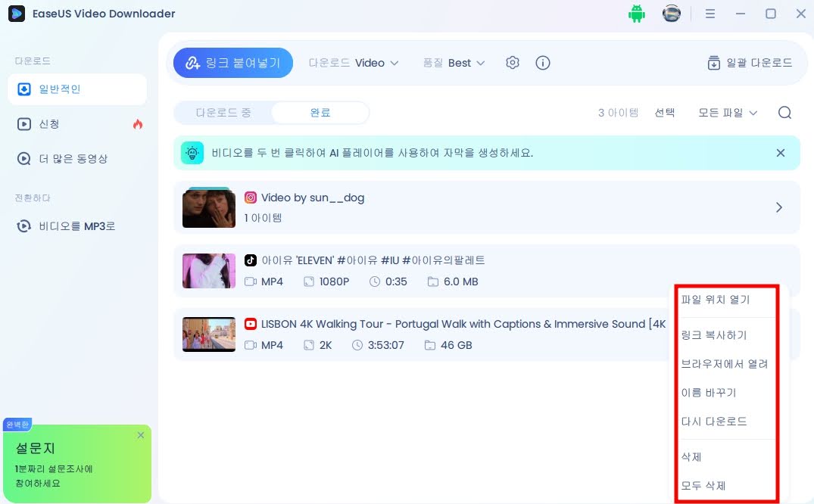The height and width of the screenshot is (504, 814).
Task: Click the 아이유 'ELEVEN' video title
Action: pyautogui.click(x=373, y=260)
